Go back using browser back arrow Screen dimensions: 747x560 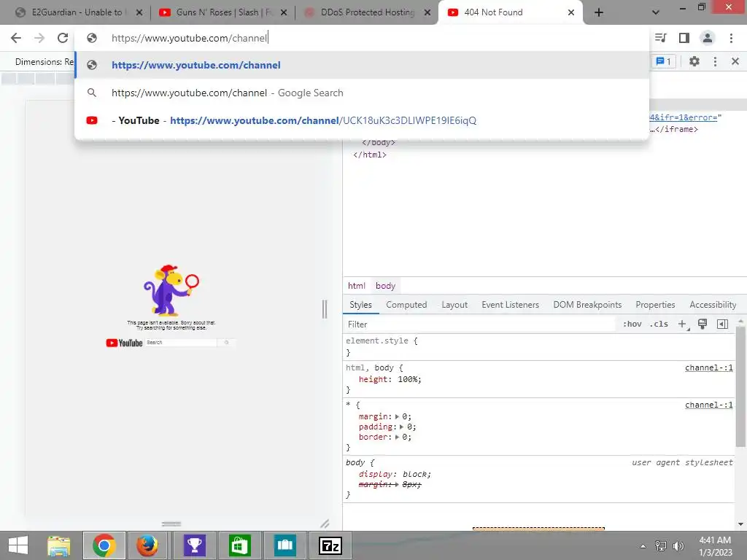16,38
